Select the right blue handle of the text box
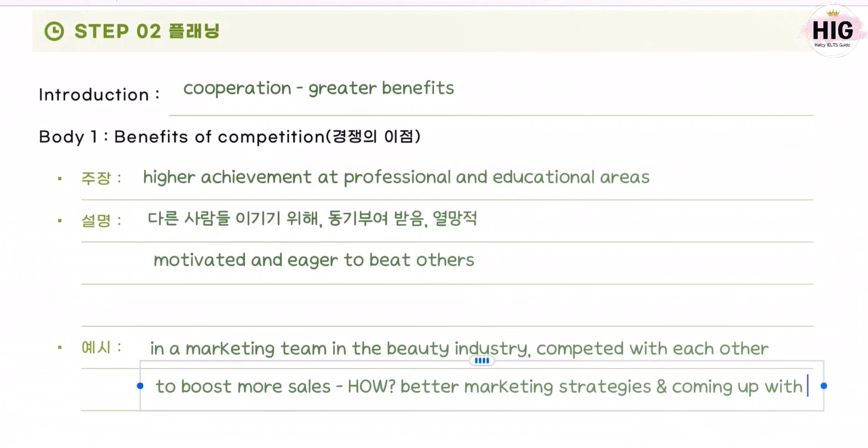The width and height of the screenshot is (868, 448). click(x=824, y=386)
